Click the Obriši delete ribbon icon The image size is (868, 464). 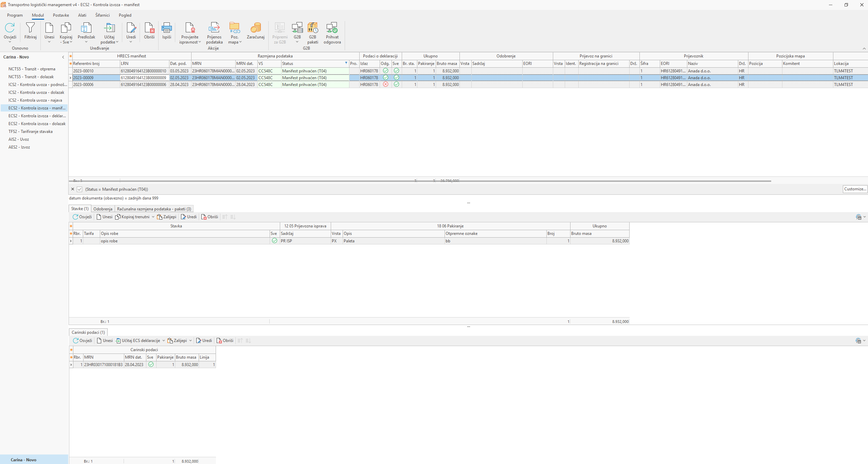(x=149, y=28)
